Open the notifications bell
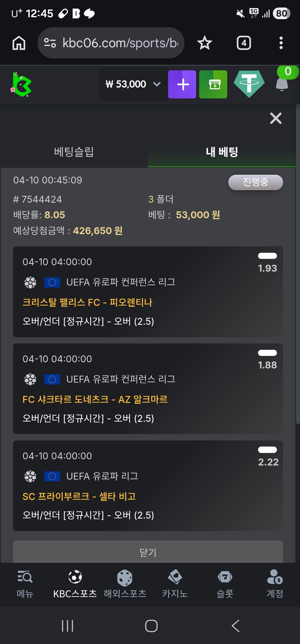The width and height of the screenshot is (300, 644). coord(282,84)
